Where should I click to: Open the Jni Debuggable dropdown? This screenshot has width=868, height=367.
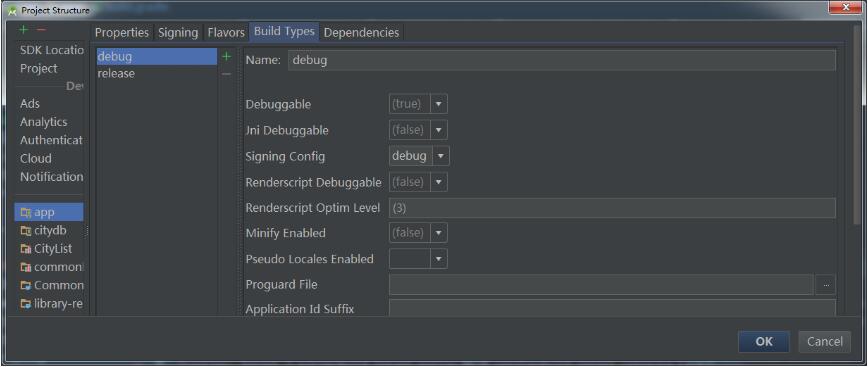point(438,130)
